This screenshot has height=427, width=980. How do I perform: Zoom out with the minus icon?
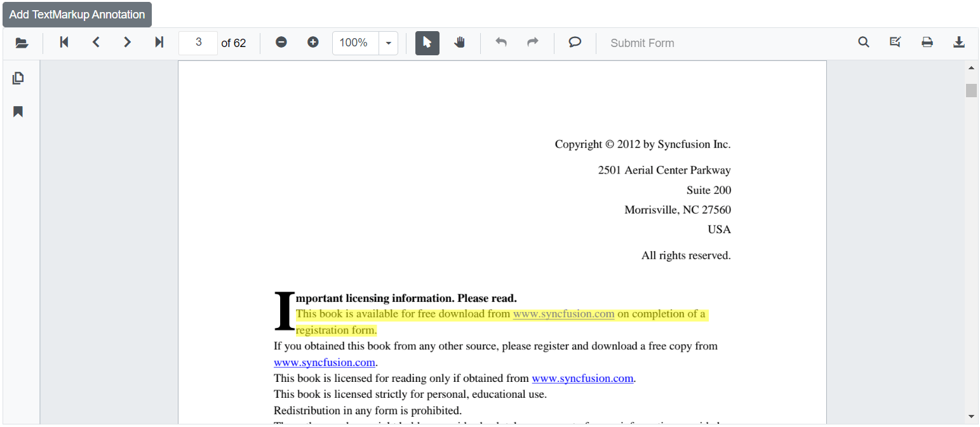(281, 43)
